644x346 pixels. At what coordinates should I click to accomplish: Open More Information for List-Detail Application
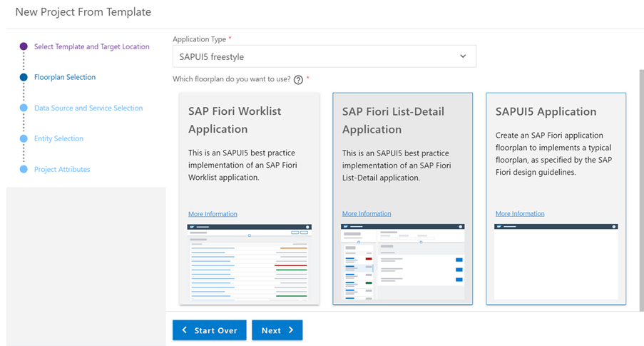pyautogui.click(x=367, y=214)
